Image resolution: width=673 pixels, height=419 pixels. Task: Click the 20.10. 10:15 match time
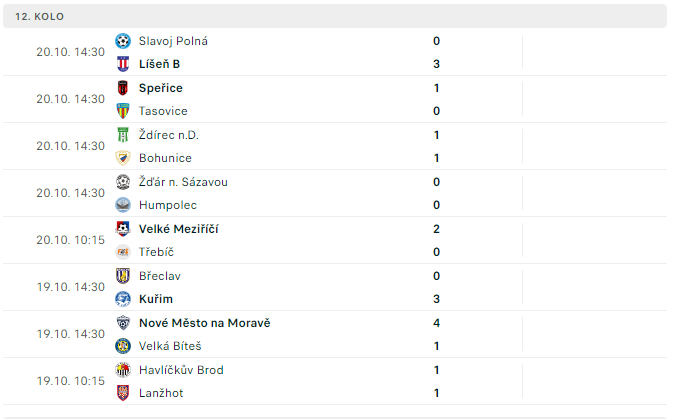70,240
